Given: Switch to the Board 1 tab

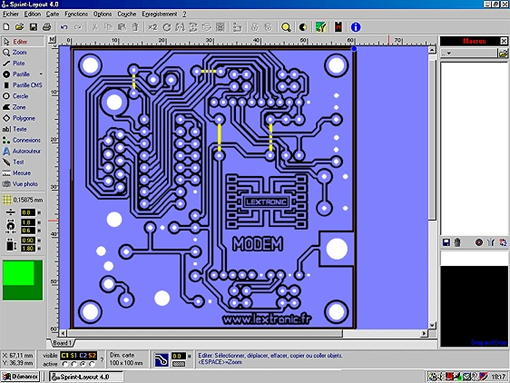Looking at the screenshot, I should pyautogui.click(x=62, y=343).
